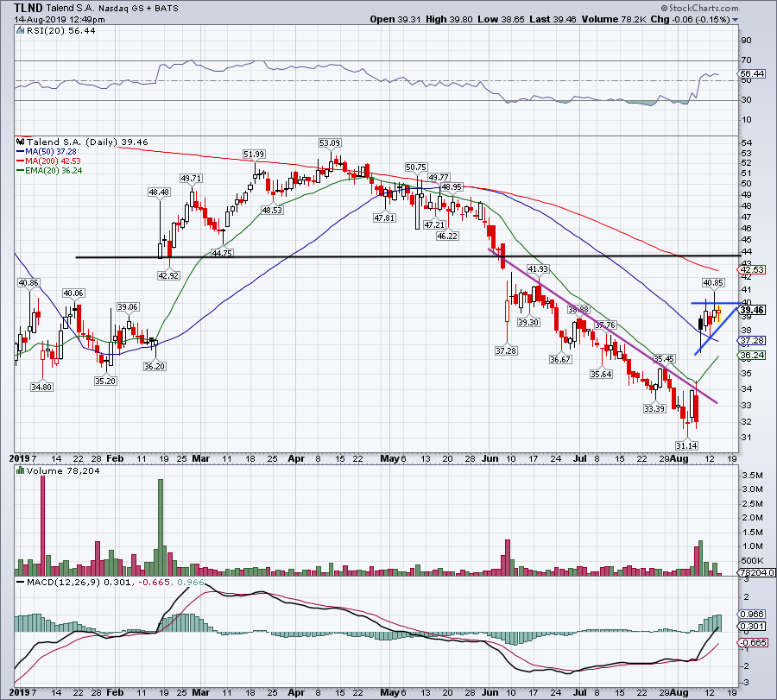Click the 35.45 late-July high label
Image resolution: width=777 pixels, height=700 pixels.
click(x=664, y=359)
